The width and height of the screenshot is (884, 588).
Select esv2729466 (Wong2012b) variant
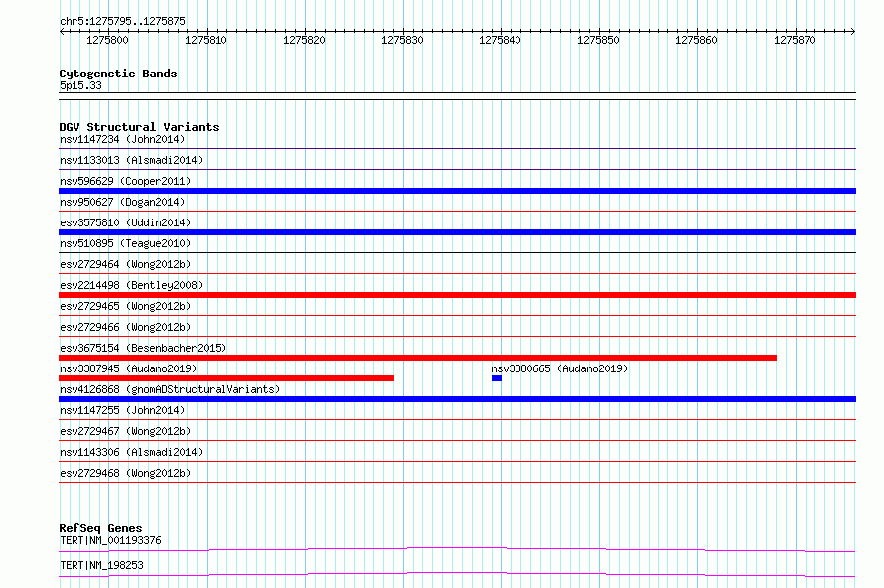125,327
